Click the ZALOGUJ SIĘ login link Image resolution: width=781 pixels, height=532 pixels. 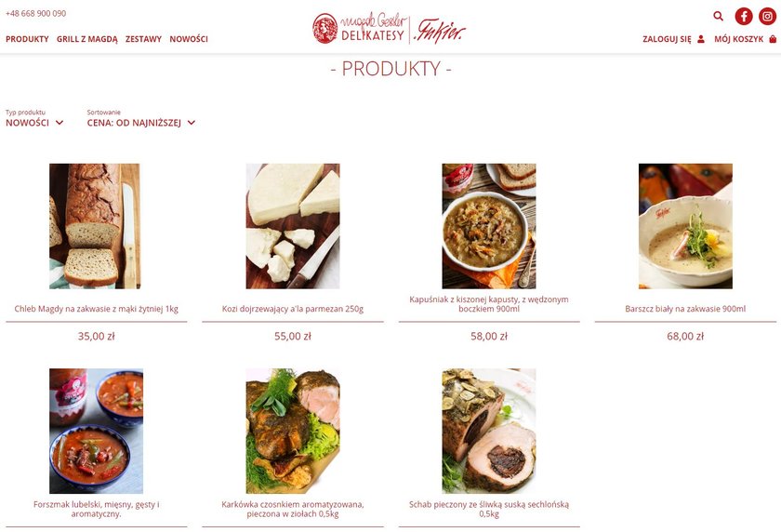pyautogui.click(x=667, y=39)
